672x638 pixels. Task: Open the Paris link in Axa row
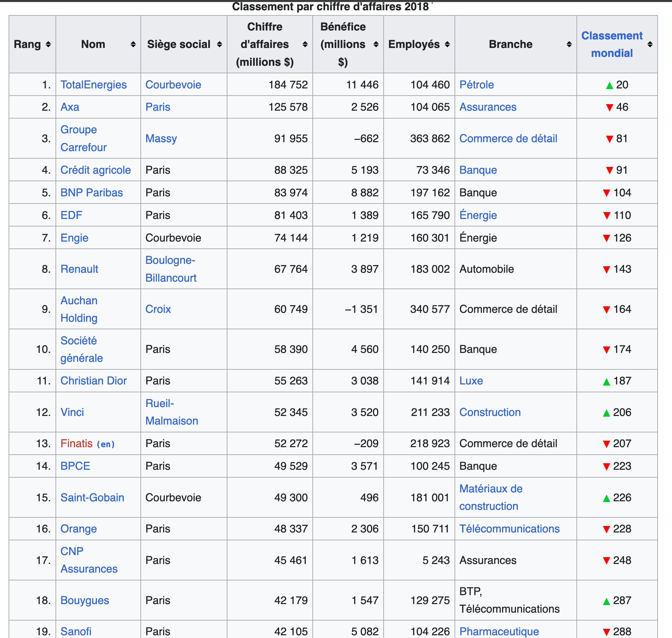(x=158, y=107)
